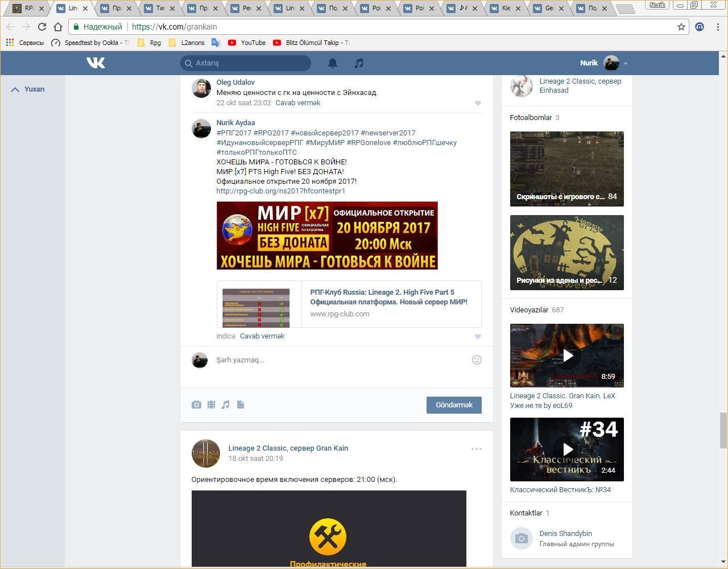Open L2anons bookmarks folder
This screenshot has width=728, height=569.
187,43
